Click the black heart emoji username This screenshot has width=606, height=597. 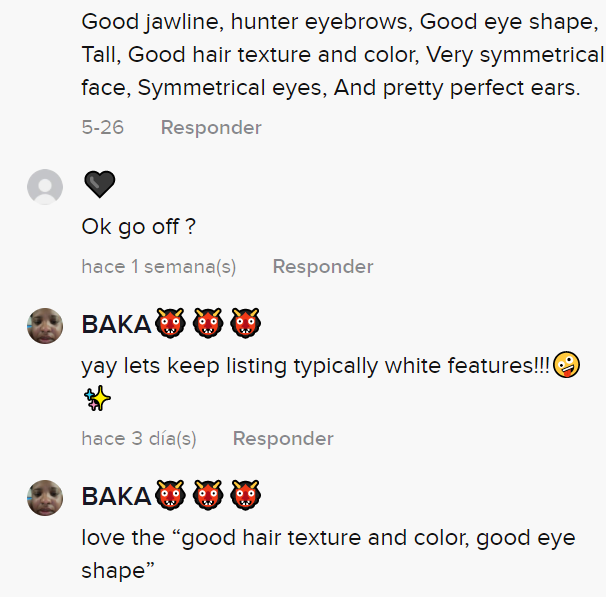[x=100, y=184]
